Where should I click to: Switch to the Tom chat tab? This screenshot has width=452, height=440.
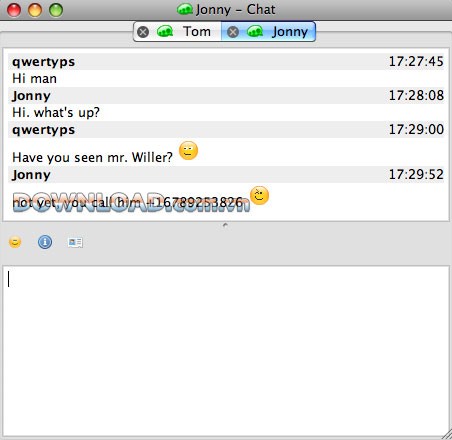178,32
